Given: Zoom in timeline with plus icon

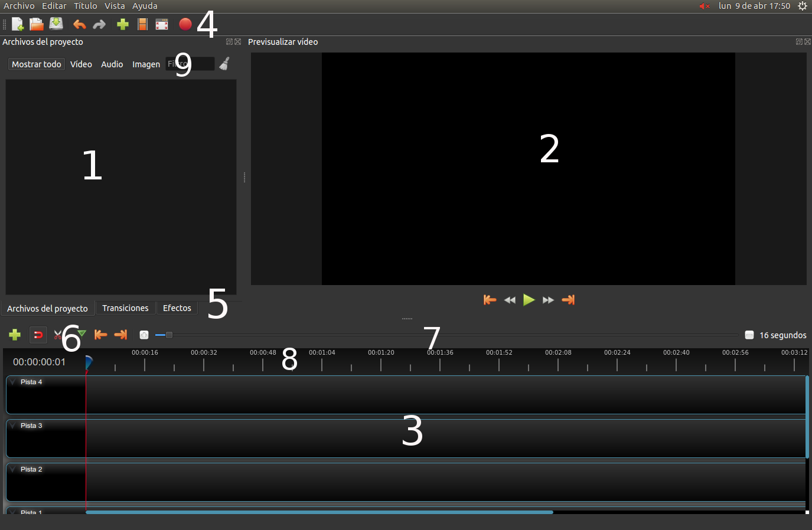Looking at the screenshot, I should point(144,335).
